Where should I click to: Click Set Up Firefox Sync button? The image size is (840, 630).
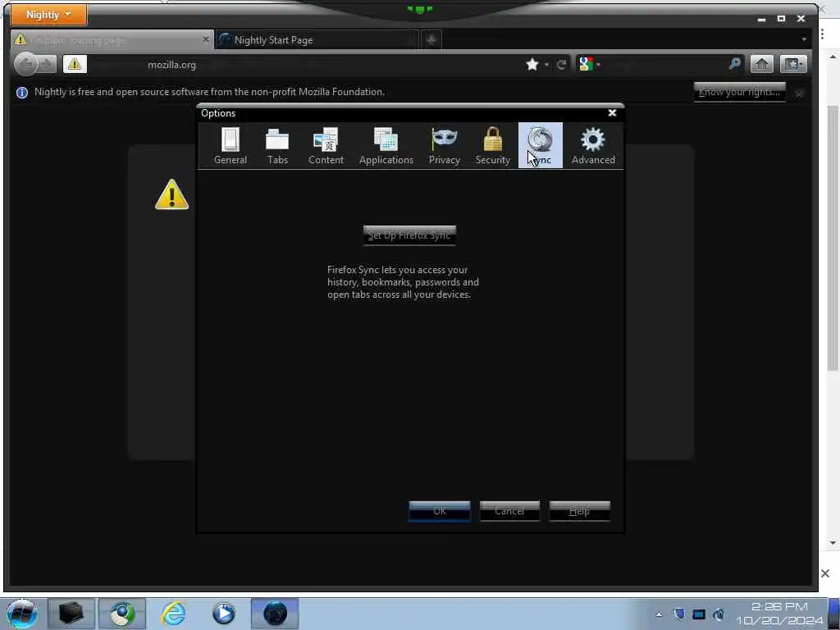click(409, 235)
